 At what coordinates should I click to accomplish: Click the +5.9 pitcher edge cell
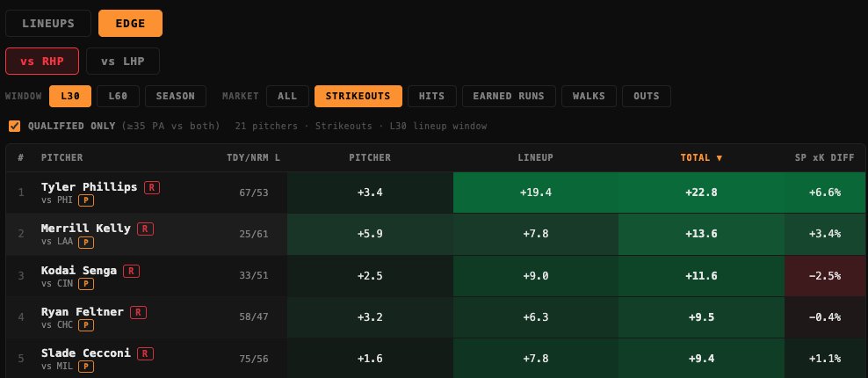pyautogui.click(x=370, y=234)
